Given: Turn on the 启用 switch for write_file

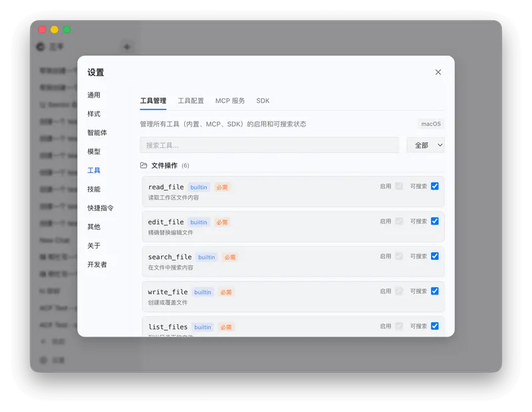Looking at the screenshot, I should tap(400, 291).
